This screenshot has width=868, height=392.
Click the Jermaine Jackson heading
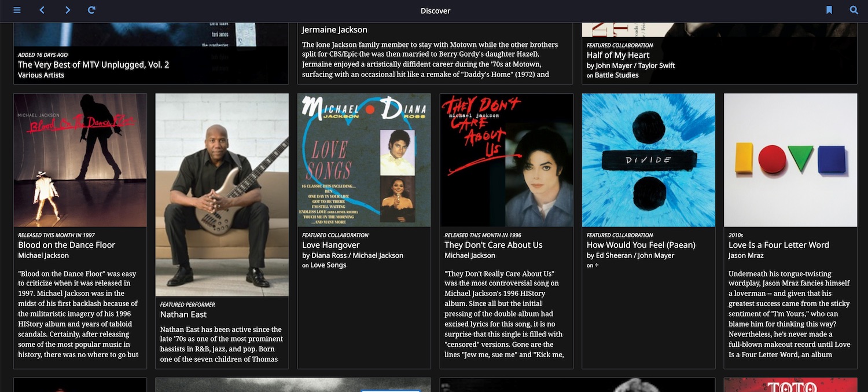click(x=334, y=30)
